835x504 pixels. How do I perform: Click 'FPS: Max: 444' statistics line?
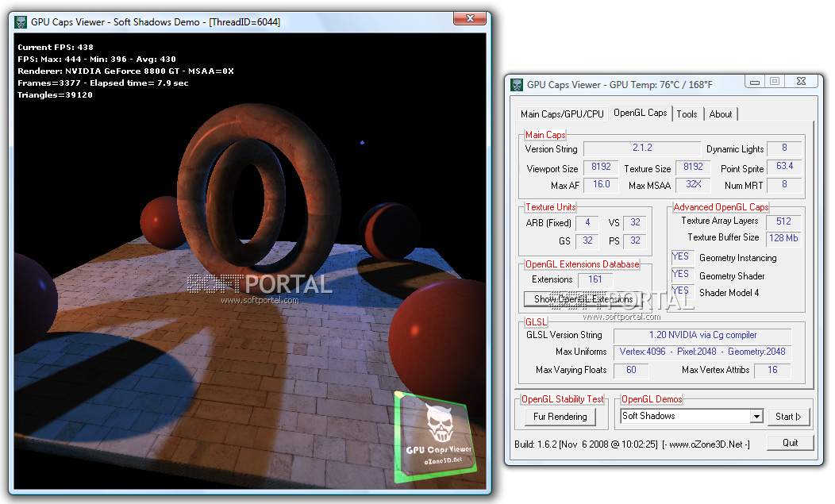(x=96, y=60)
